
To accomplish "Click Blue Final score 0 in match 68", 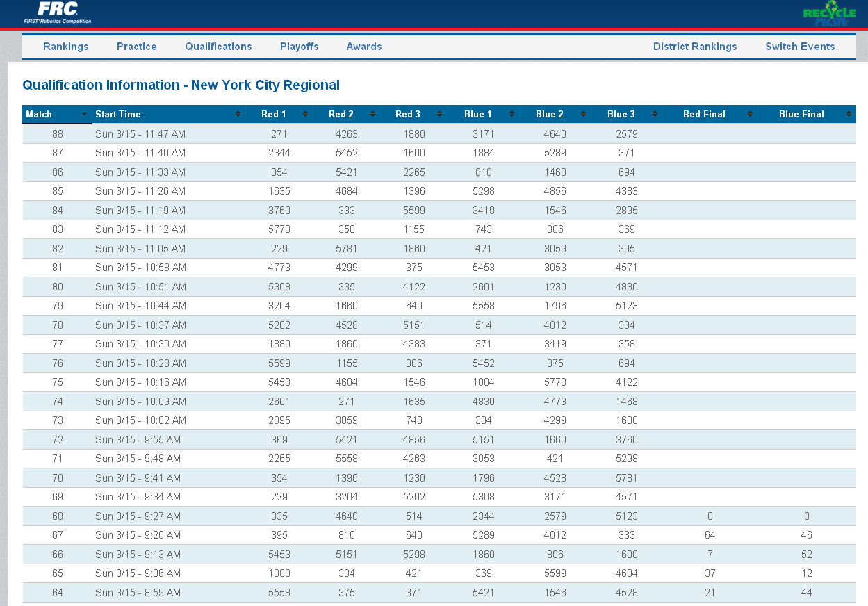I will click(x=806, y=516).
